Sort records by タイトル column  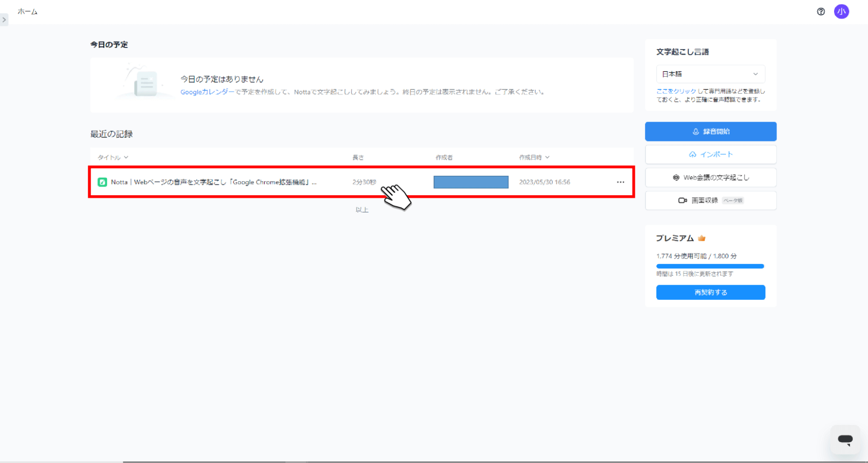pos(112,158)
